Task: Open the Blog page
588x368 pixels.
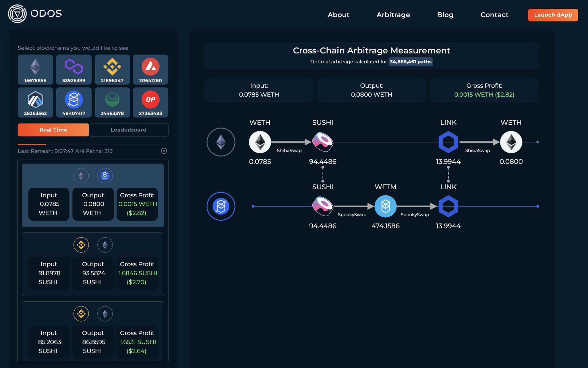Action: (x=445, y=15)
